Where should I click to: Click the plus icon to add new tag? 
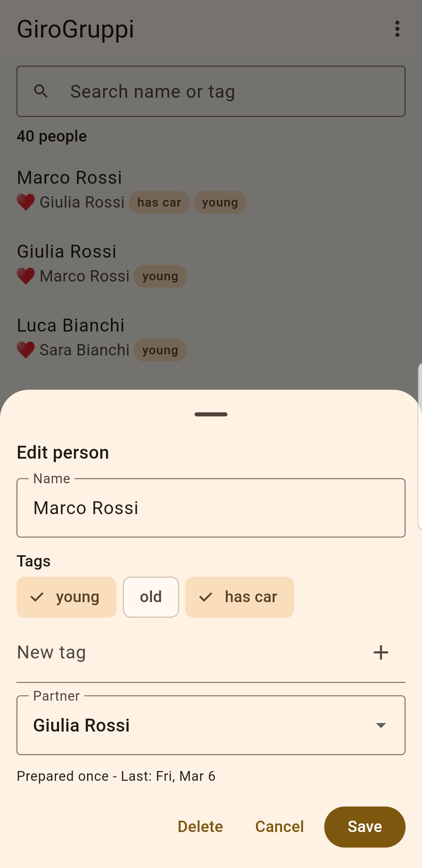(x=381, y=653)
